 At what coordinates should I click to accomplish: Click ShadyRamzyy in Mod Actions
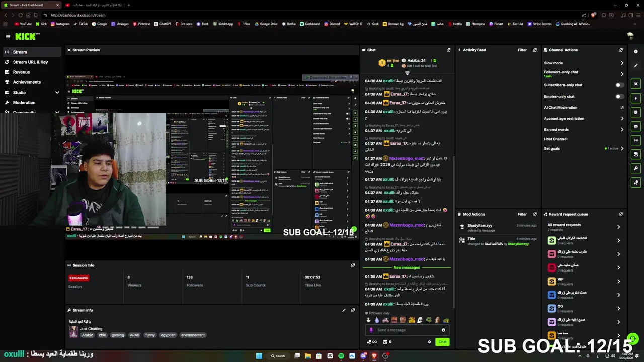(x=479, y=226)
